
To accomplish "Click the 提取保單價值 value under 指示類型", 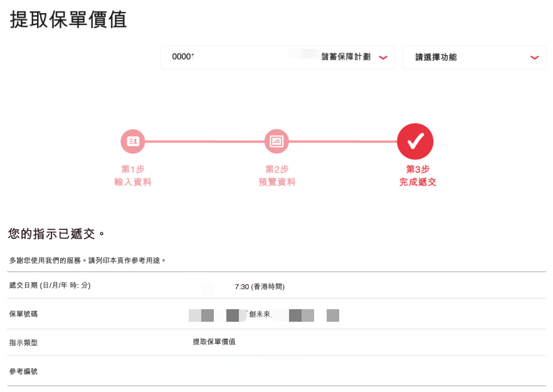I will click(214, 342).
